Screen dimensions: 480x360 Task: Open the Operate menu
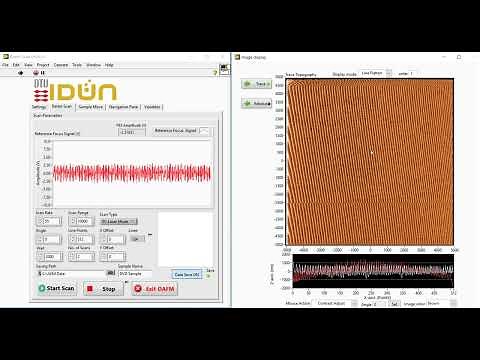61,65
